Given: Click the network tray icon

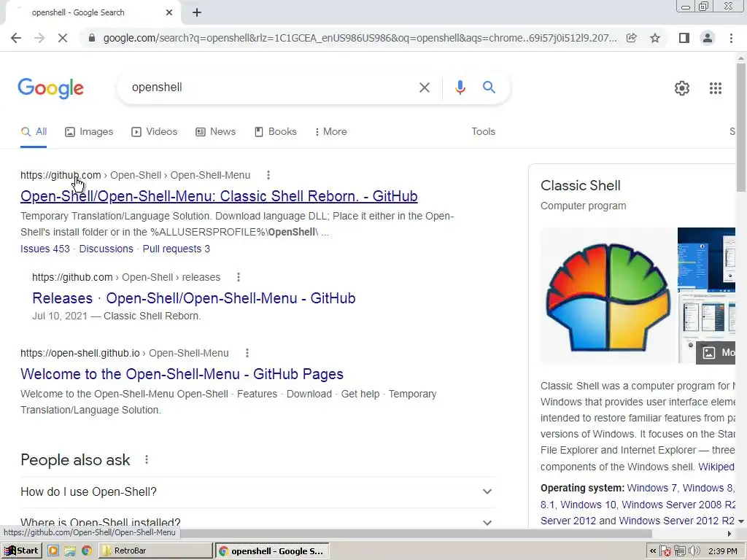Looking at the screenshot, I should [680, 551].
